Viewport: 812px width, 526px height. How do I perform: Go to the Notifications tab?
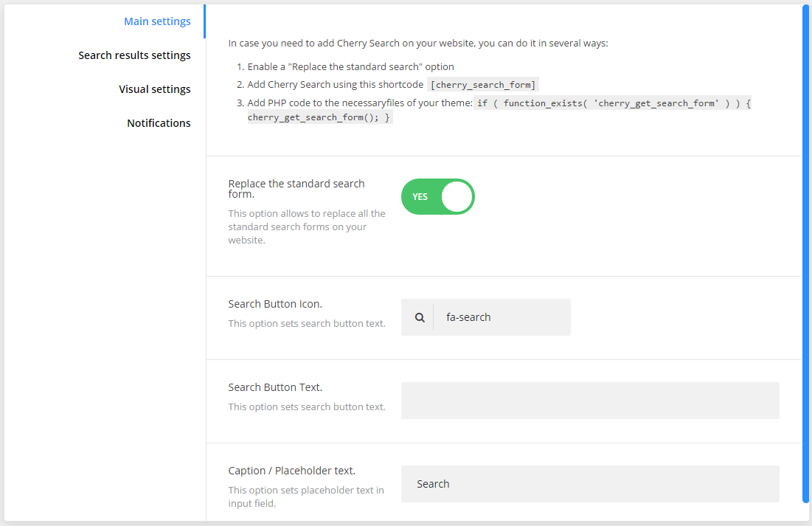(159, 123)
